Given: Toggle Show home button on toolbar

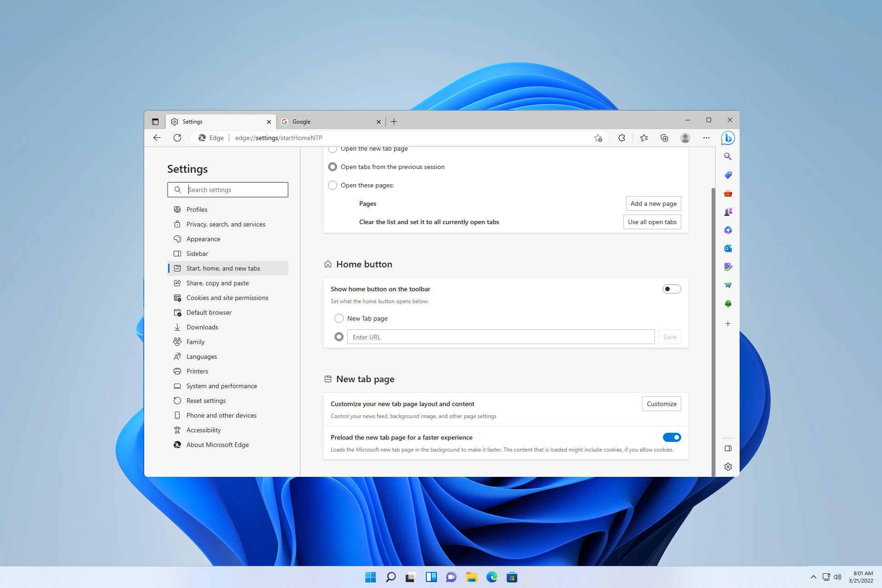Looking at the screenshot, I should pyautogui.click(x=671, y=289).
